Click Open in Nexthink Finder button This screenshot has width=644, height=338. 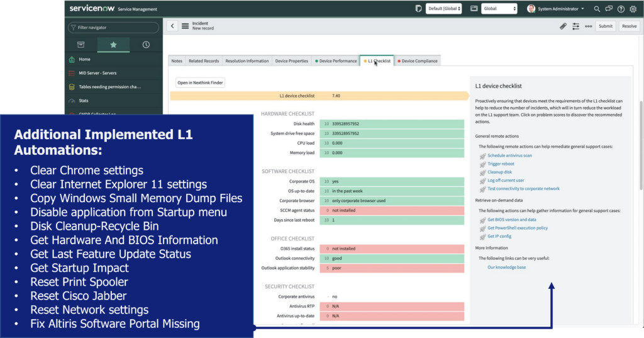pos(200,82)
